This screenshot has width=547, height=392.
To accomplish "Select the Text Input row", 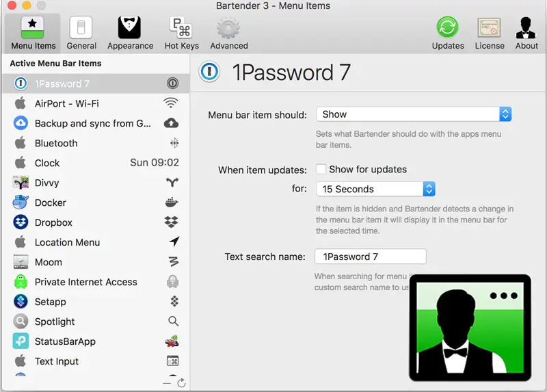I will pos(96,361).
